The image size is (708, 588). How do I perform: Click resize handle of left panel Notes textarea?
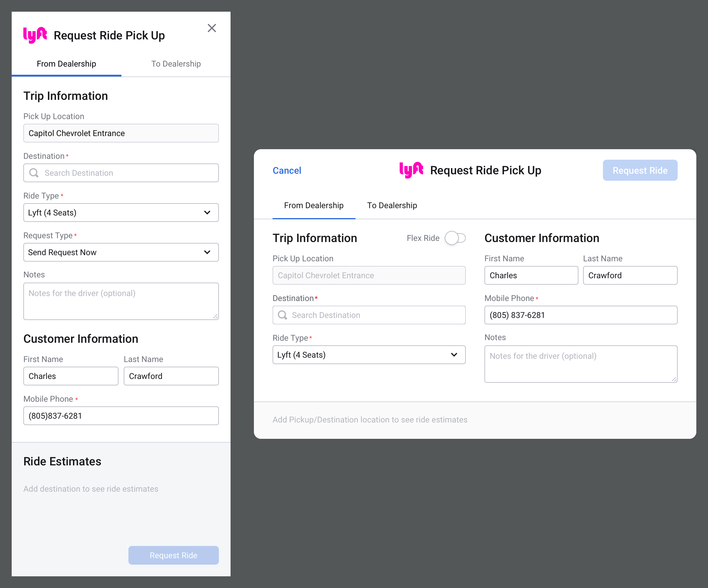pyautogui.click(x=215, y=316)
